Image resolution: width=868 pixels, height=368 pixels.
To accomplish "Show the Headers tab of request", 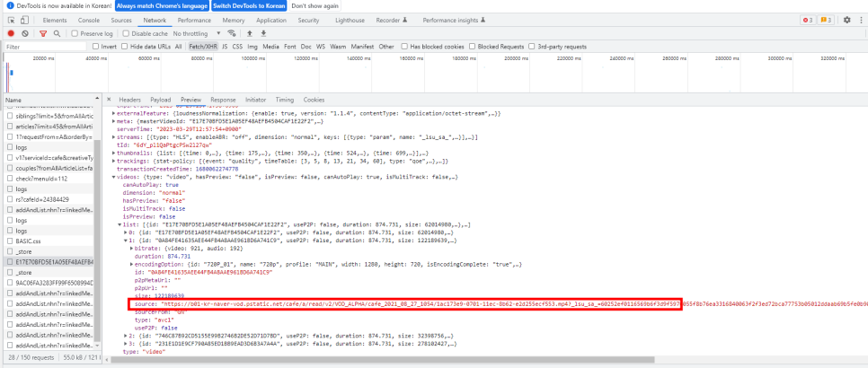I will (x=130, y=100).
